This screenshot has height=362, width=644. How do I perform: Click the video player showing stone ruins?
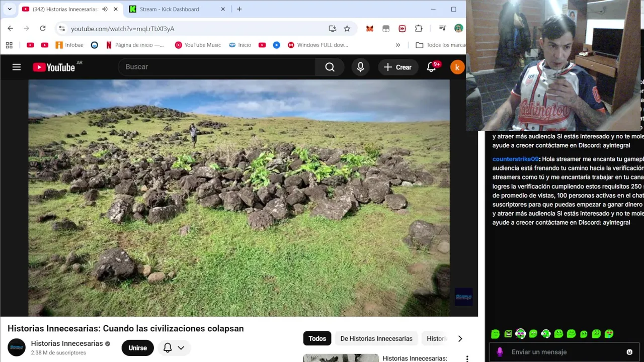[x=239, y=198]
